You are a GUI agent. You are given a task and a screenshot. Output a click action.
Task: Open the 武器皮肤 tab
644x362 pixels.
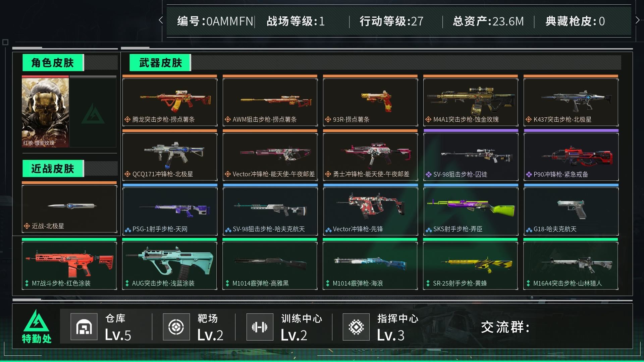tap(160, 63)
